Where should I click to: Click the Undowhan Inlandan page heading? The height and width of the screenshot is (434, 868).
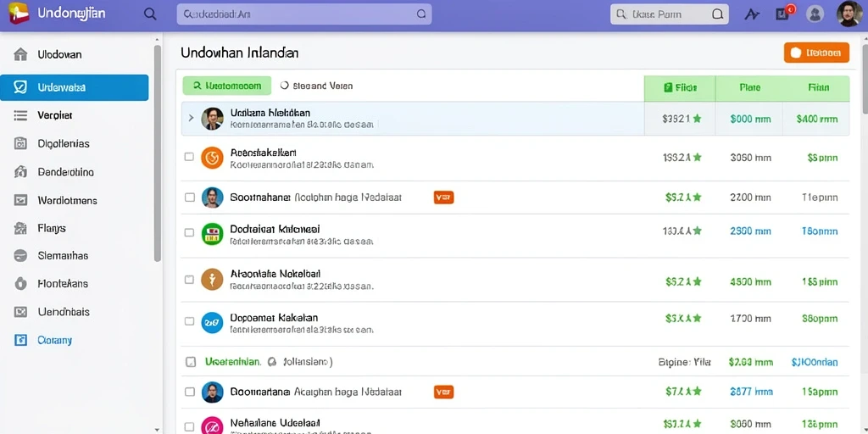click(240, 53)
